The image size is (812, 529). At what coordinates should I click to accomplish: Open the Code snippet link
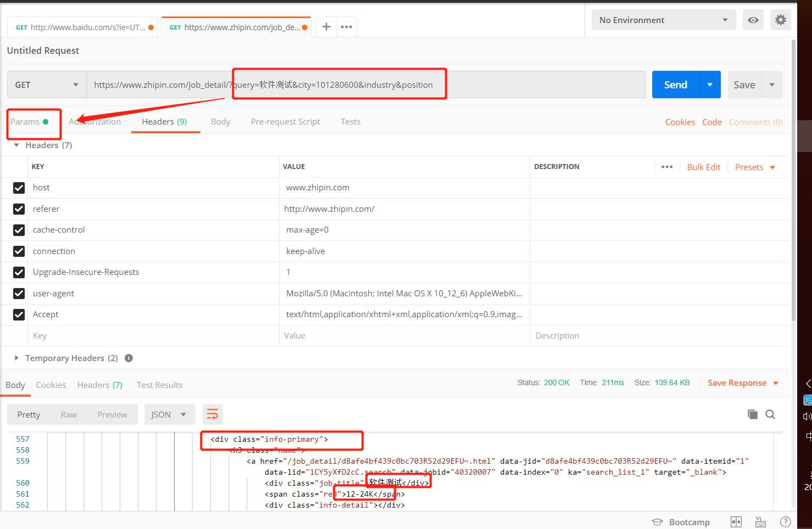coord(712,122)
